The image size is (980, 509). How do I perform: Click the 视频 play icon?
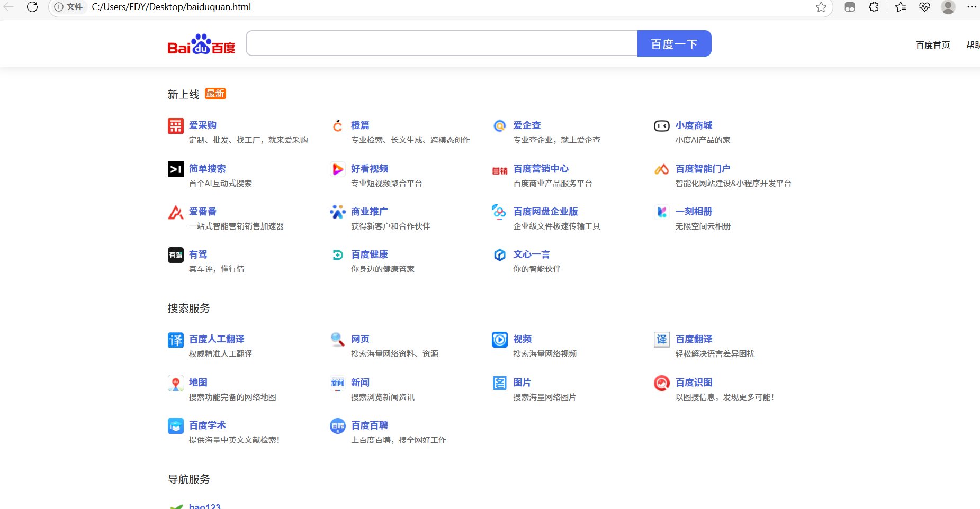pyautogui.click(x=500, y=340)
